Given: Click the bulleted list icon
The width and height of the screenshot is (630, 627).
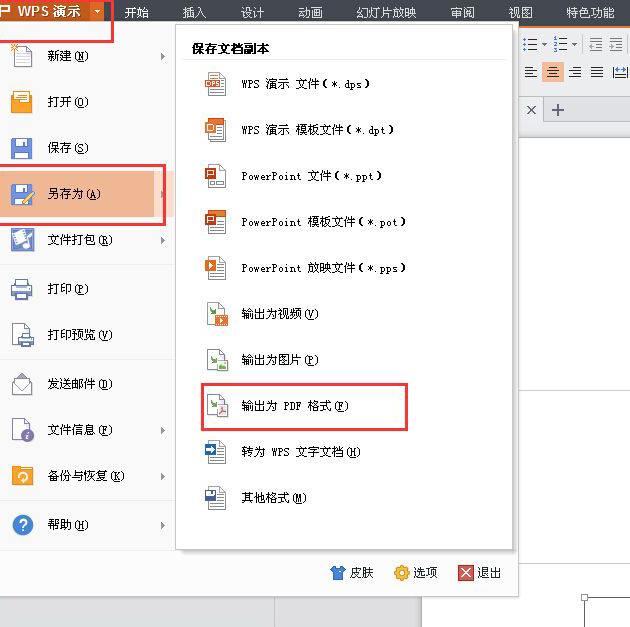Looking at the screenshot, I should coord(530,44).
